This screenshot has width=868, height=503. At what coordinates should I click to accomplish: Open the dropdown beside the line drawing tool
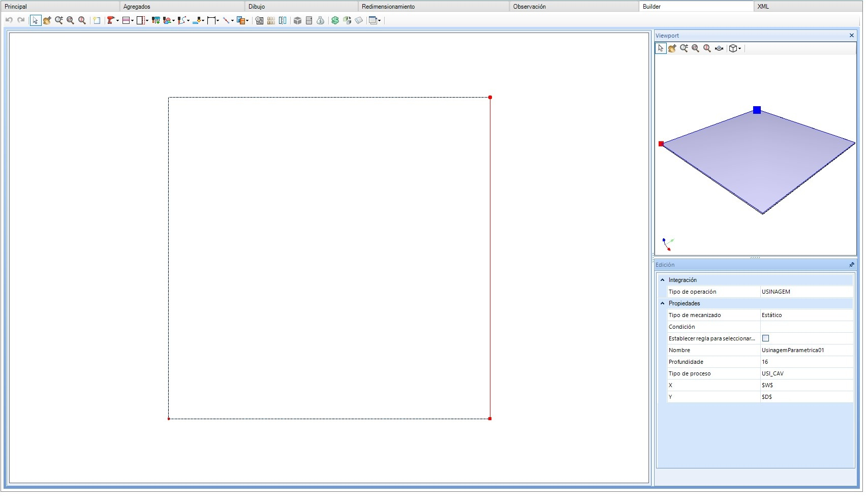click(x=233, y=21)
